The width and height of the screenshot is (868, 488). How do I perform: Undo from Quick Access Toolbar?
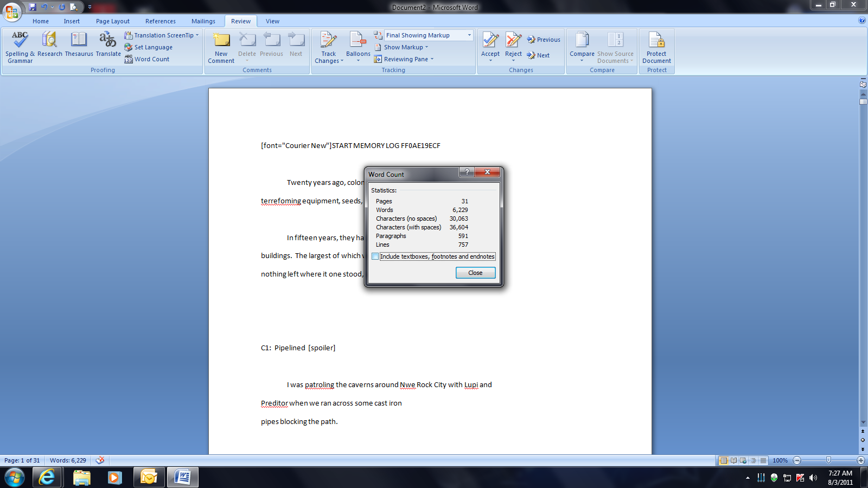44,7
